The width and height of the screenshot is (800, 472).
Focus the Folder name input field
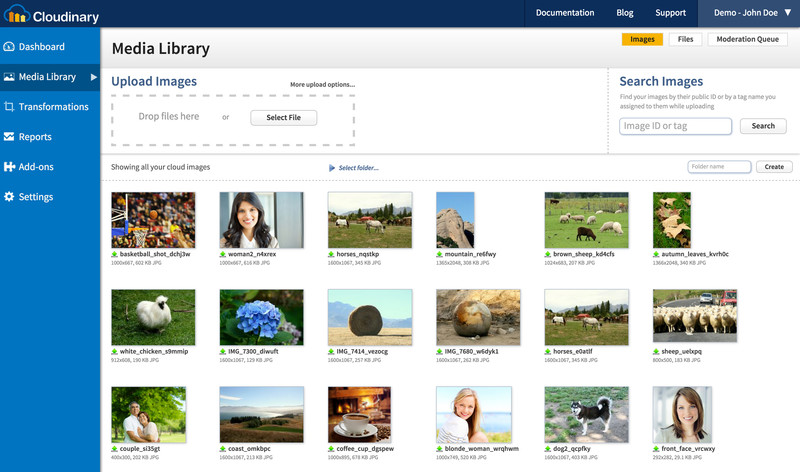click(x=719, y=167)
